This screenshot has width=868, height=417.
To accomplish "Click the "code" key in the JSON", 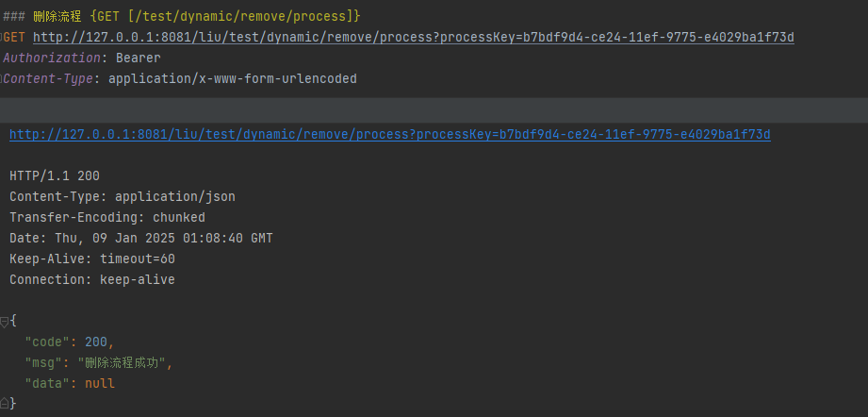I will pyautogui.click(x=47, y=342).
